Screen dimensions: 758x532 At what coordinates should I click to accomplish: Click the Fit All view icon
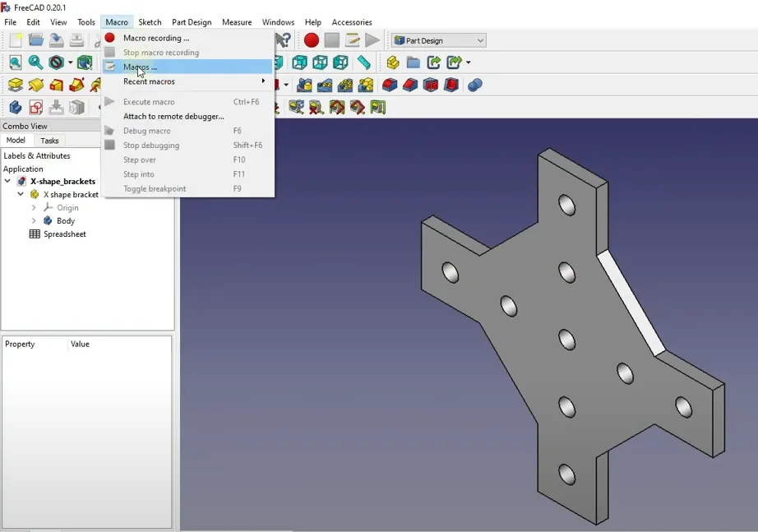16,62
